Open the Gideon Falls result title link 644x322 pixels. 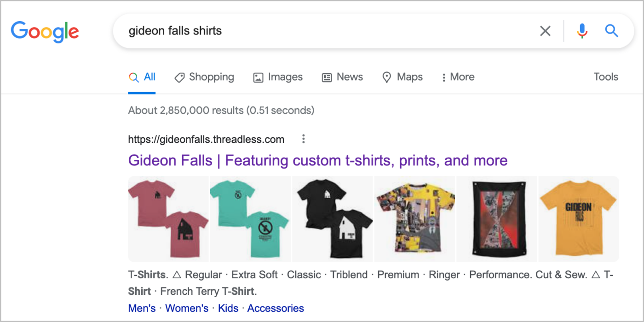[318, 160]
